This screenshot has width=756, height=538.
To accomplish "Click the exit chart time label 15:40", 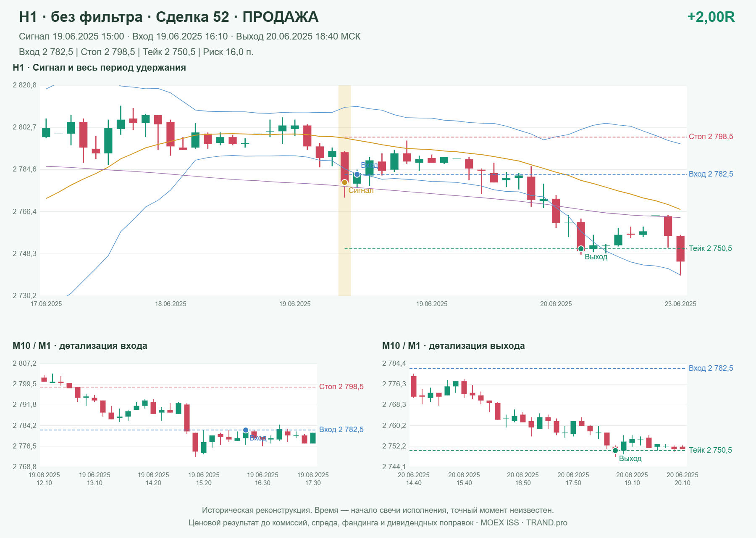I will click(464, 483).
